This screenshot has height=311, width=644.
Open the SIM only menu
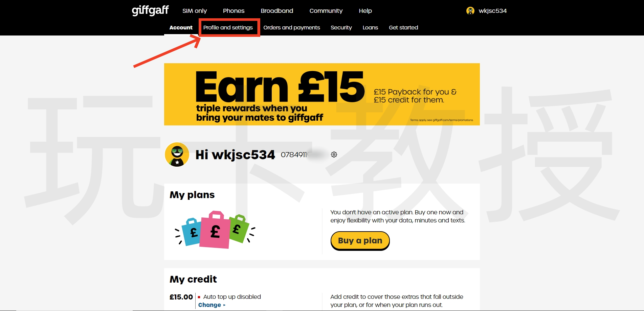click(195, 11)
